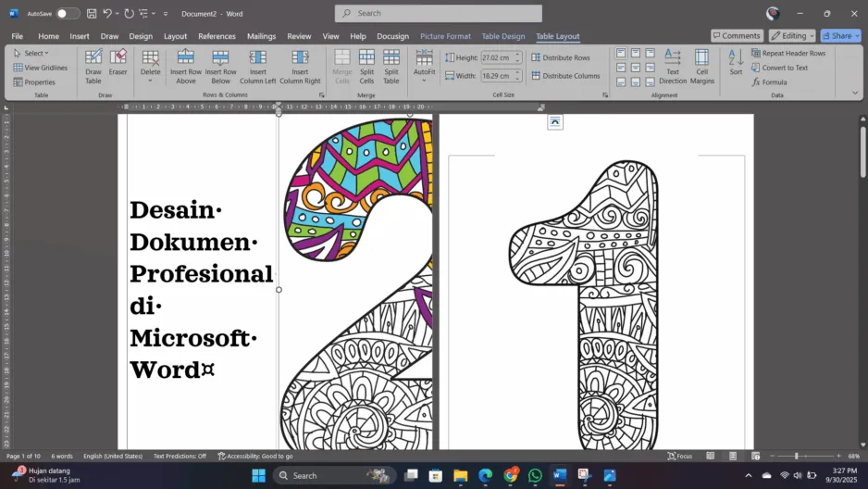Viewport: 868px width, 489px height.
Task: Open Microsoft Edge from taskbar
Action: click(486, 476)
